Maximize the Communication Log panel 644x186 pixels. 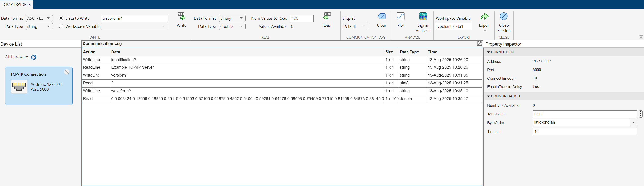tap(479, 43)
